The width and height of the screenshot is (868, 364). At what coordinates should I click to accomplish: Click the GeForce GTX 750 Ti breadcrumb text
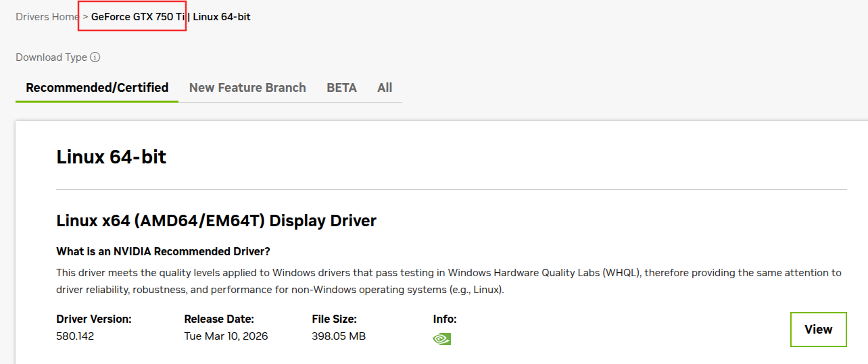(139, 17)
